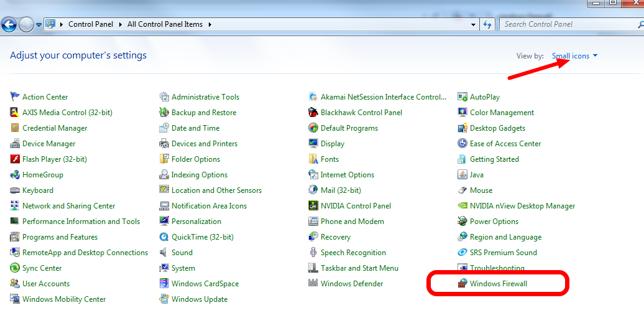Image resolution: width=644 pixels, height=318 pixels.
Task: Open the Speech Recognition microphone icon
Action: point(313,253)
